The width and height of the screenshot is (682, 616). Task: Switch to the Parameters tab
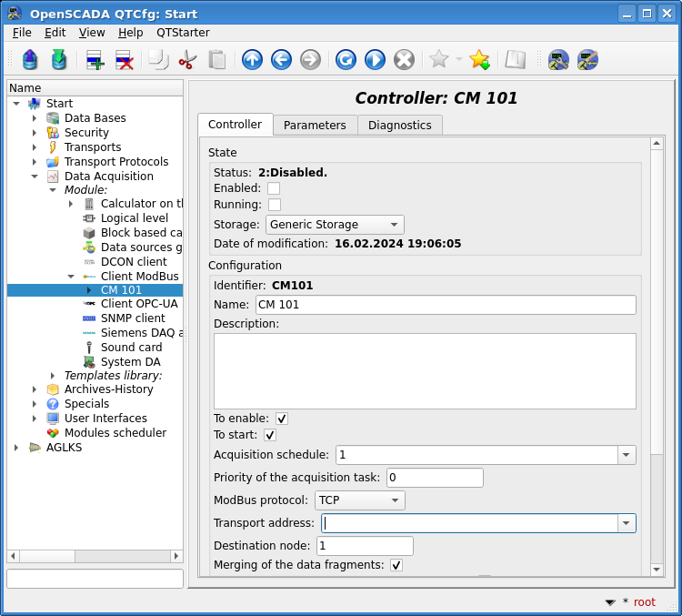click(315, 125)
